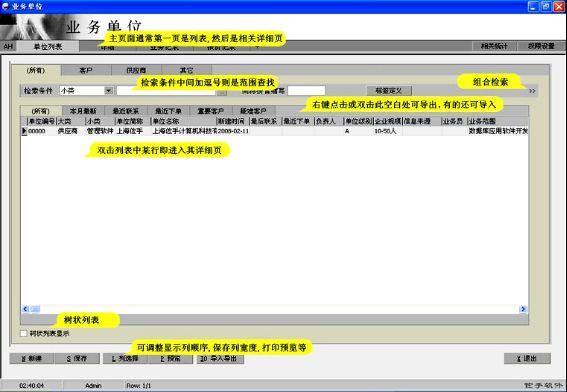The image size is (567, 392).
Task: Click the S 保存 button
Action: (77, 358)
